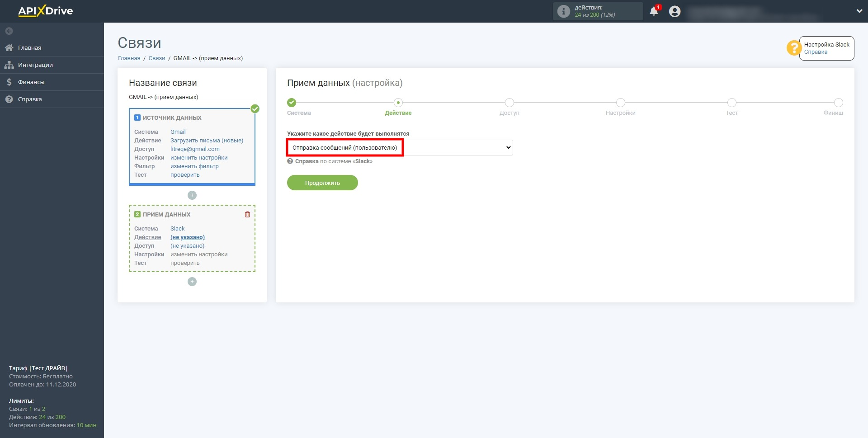Click the действия 24 из 200 counter
The height and width of the screenshot is (438, 868).
coord(598,11)
